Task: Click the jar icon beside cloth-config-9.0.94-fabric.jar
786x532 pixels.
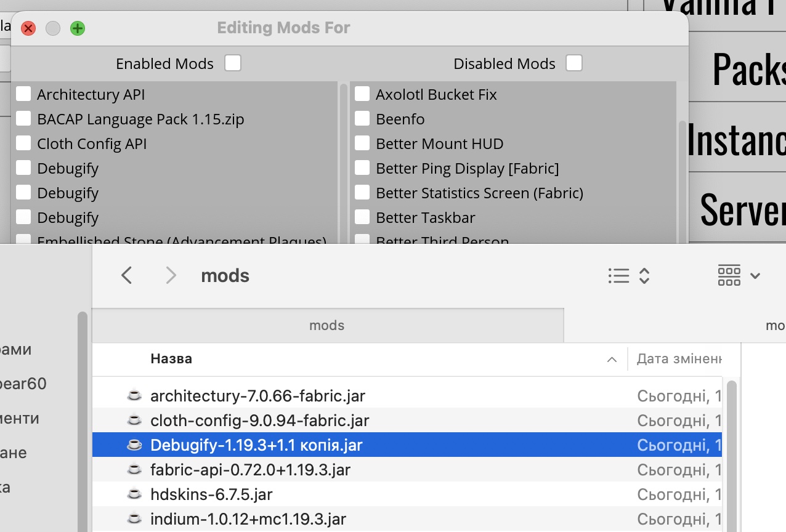Action: tap(134, 420)
